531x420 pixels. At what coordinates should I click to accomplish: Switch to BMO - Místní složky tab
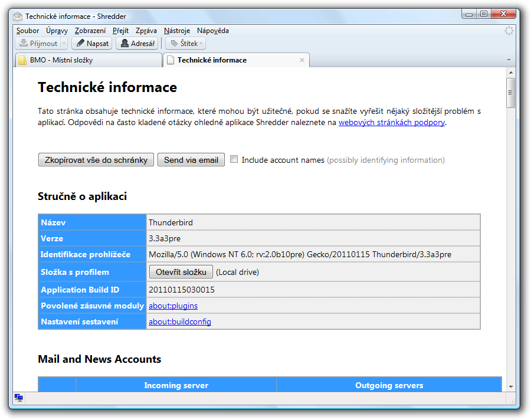click(88, 60)
